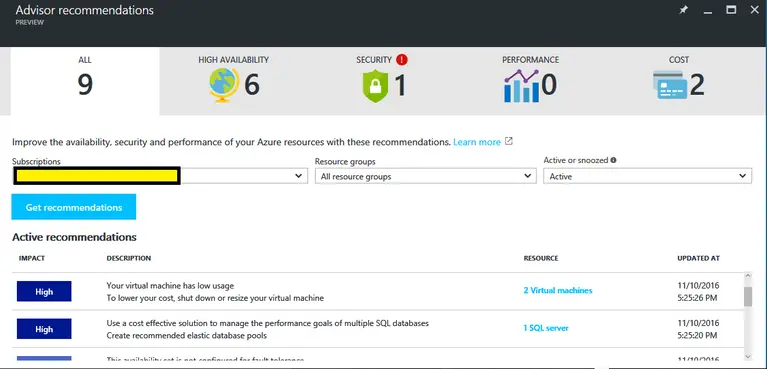Viewport: 767px width, 369px height.
Task: Pin the Advisor recommendations blade
Action: tap(683, 10)
